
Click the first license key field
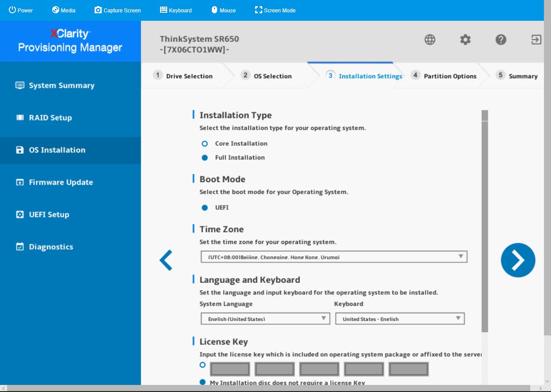[x=230, y=369]
